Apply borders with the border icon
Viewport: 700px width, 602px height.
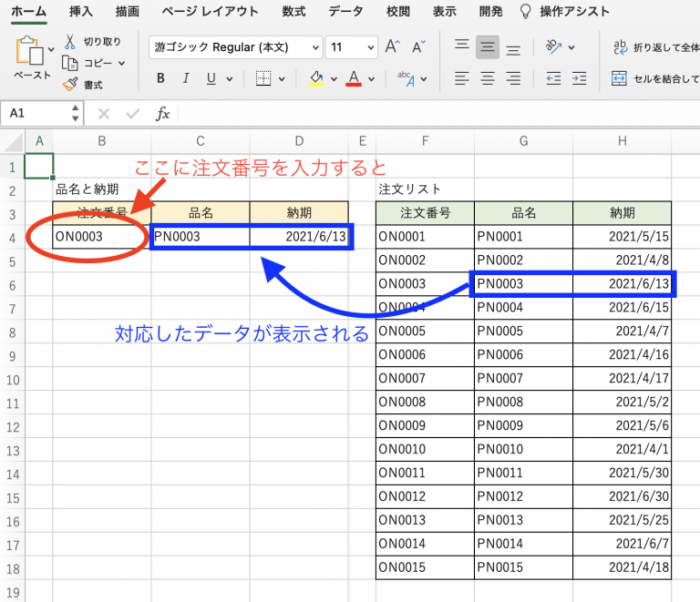coord(262,79)
